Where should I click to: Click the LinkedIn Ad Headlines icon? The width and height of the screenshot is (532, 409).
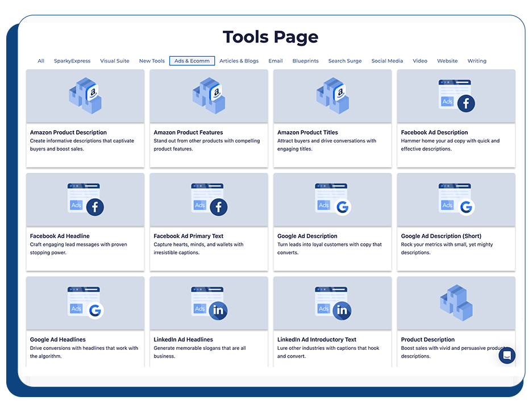coord(209,303)
